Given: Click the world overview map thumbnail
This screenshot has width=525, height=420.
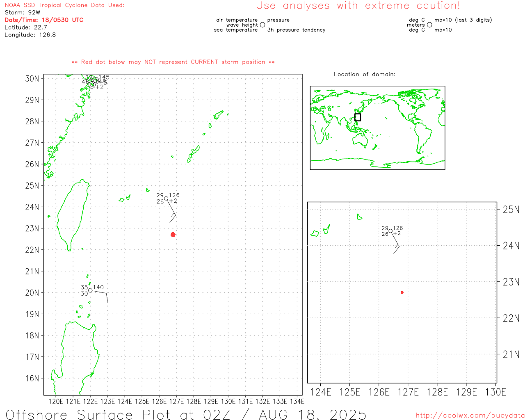Looking at the screenshot, I should pos(377,128).
